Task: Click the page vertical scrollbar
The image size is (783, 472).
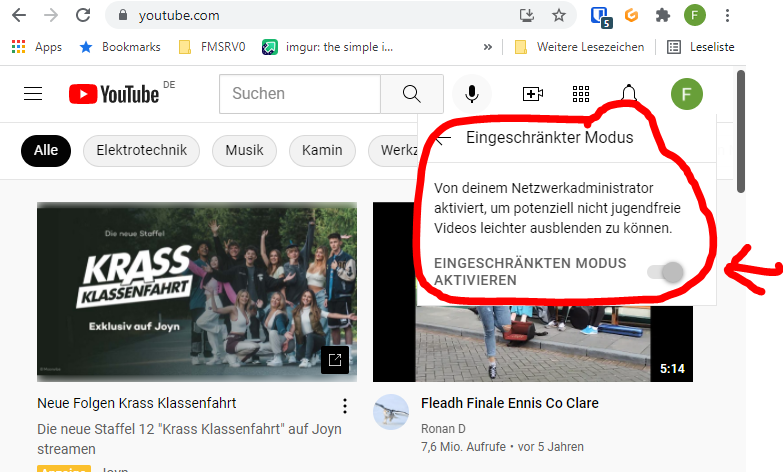Action: tap(741, 131)
